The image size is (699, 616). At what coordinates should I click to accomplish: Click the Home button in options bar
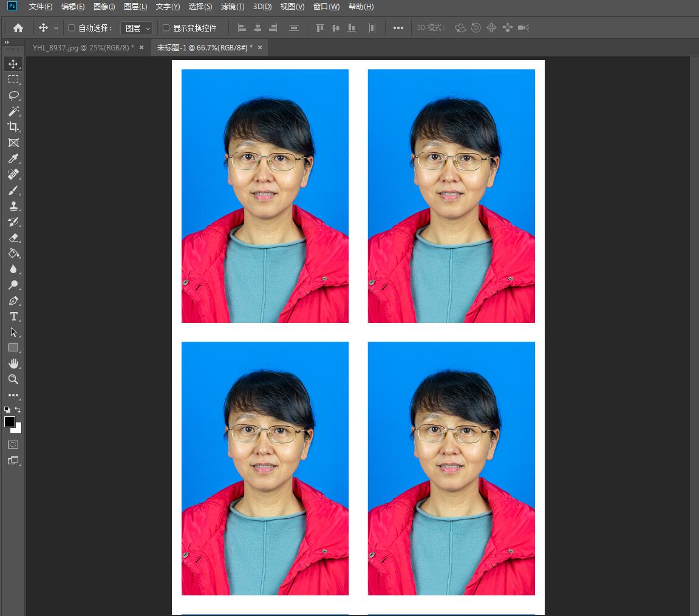(x=18, y=28)
